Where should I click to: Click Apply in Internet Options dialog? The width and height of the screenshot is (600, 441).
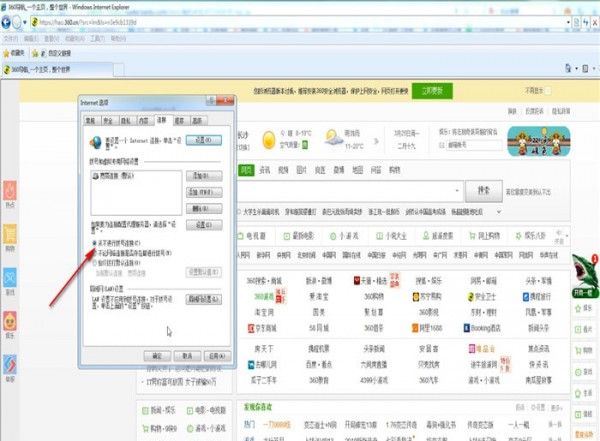click(217, 356)
